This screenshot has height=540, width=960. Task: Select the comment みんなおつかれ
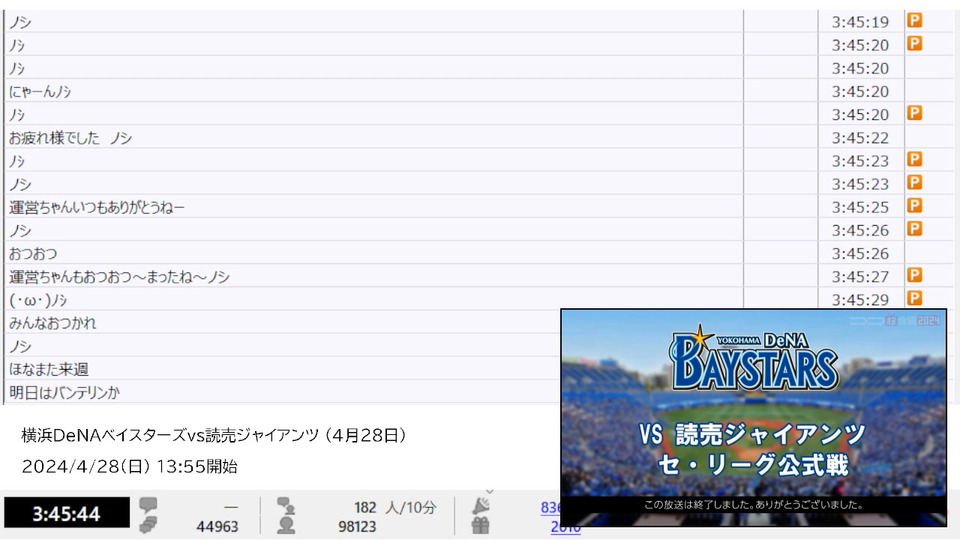pos(53,323)
